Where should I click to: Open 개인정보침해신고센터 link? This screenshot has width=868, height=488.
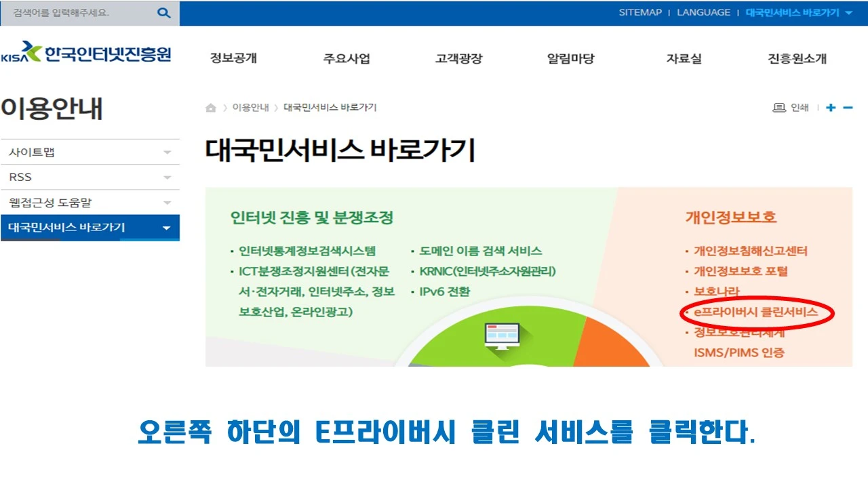(750, 251)
